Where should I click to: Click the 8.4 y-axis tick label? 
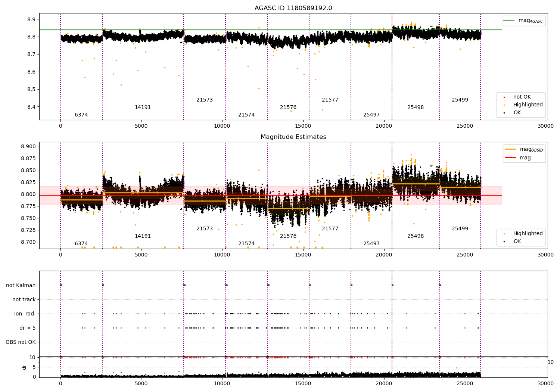[x=31, y=107]
